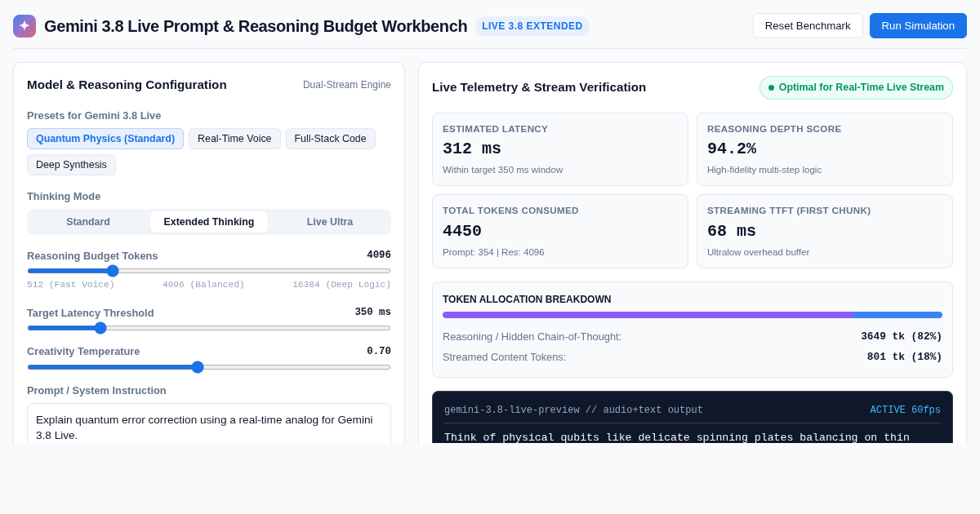The height and width of the screenshot is (514, 980).
Task: Switch thinking mode to Live Ultra
Action: point(330,222)
